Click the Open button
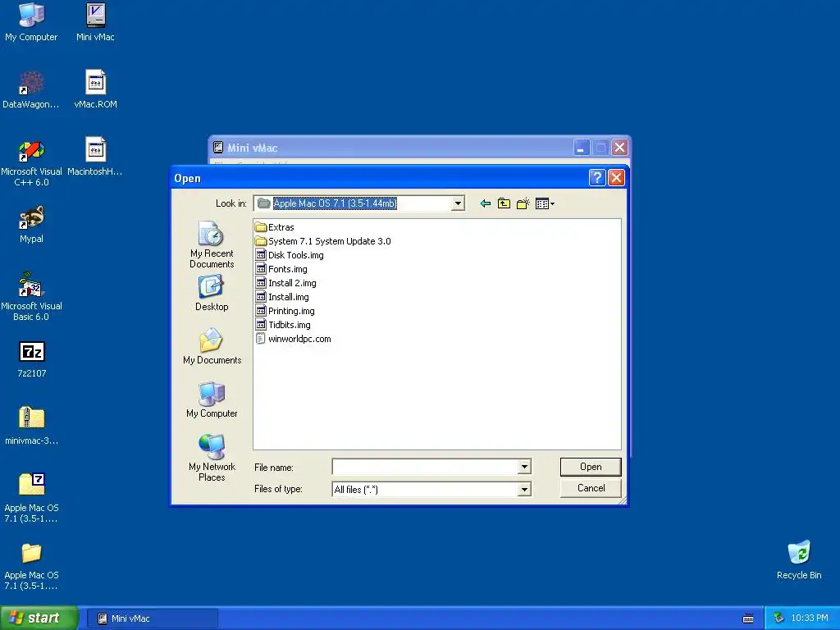 [591, 467]
